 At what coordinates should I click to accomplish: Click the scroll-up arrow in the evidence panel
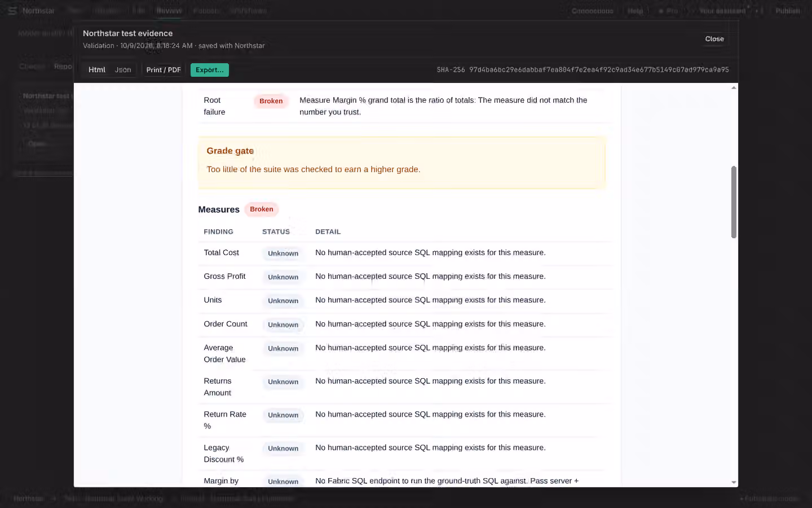tap(734, 87)
